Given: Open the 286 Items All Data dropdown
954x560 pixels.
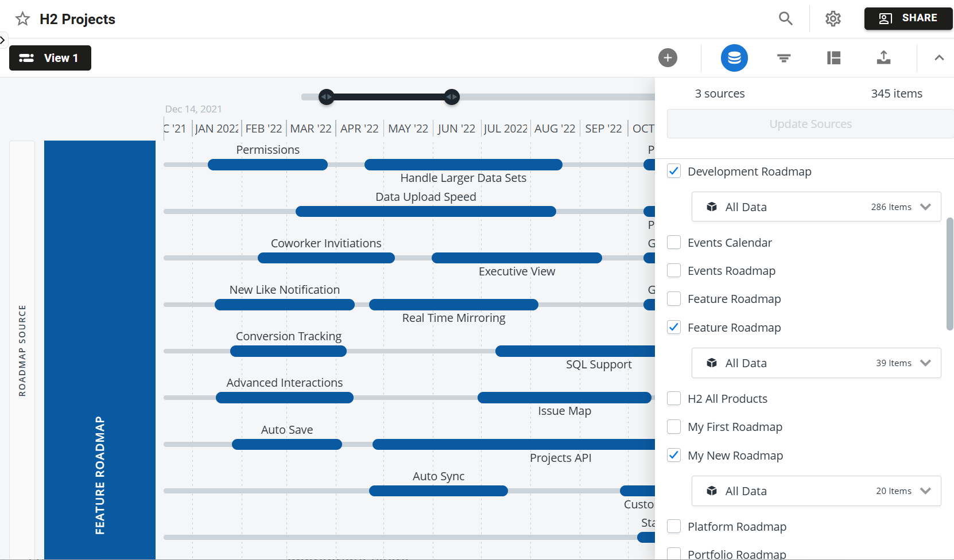Looking at the screenshot, I should point(925,207).
